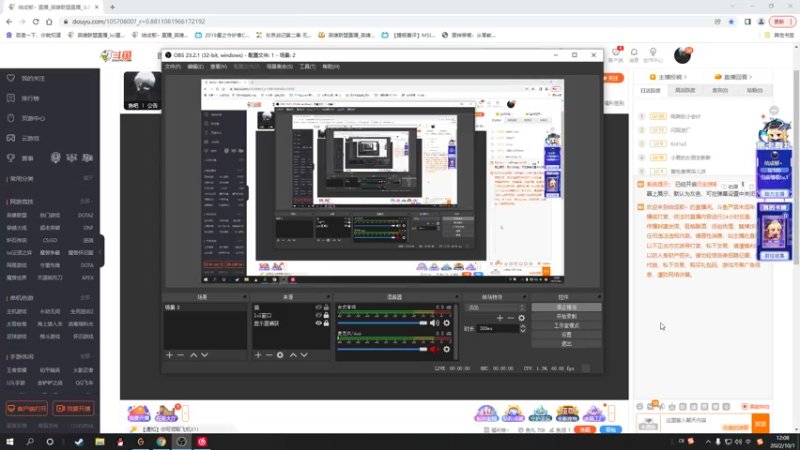Expand the 常用分类 section in the sidebar
This screenshot has width=800, height=450.
[88, 179]
